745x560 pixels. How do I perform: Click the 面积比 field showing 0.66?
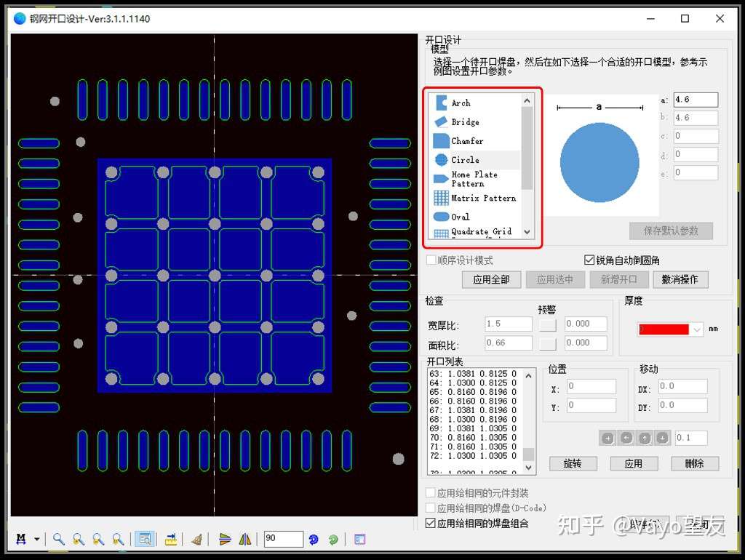click(x=509, y=343)
